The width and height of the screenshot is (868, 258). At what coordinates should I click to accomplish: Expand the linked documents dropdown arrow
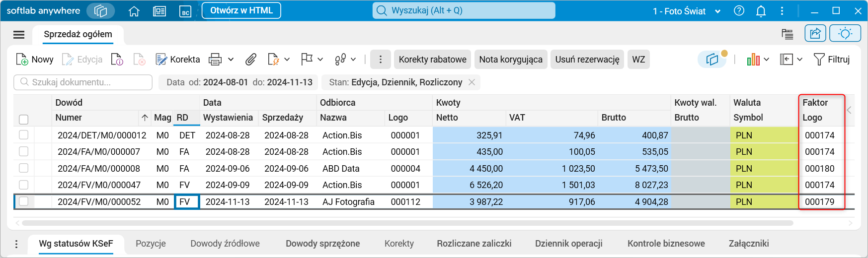[353, 60]
